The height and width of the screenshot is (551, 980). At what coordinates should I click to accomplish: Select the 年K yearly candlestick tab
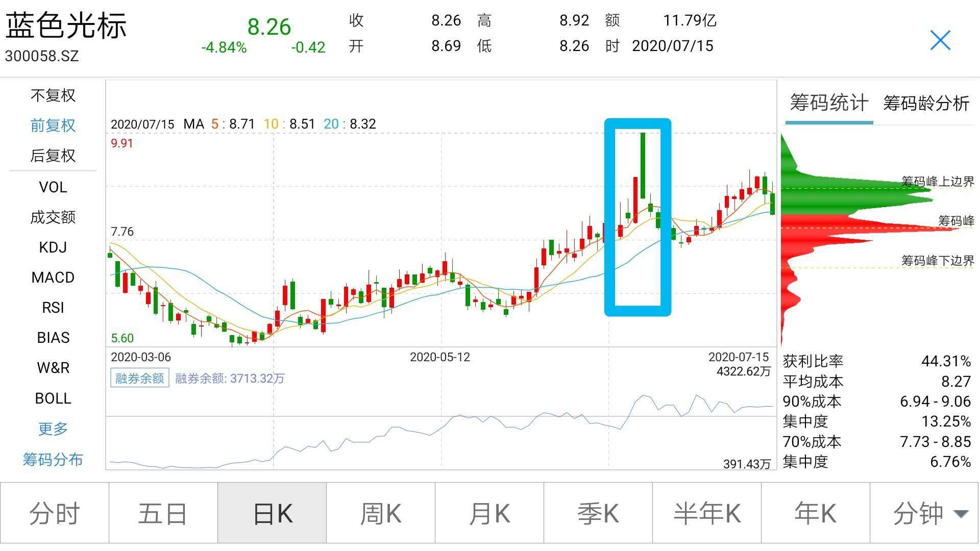coord(816,513)
